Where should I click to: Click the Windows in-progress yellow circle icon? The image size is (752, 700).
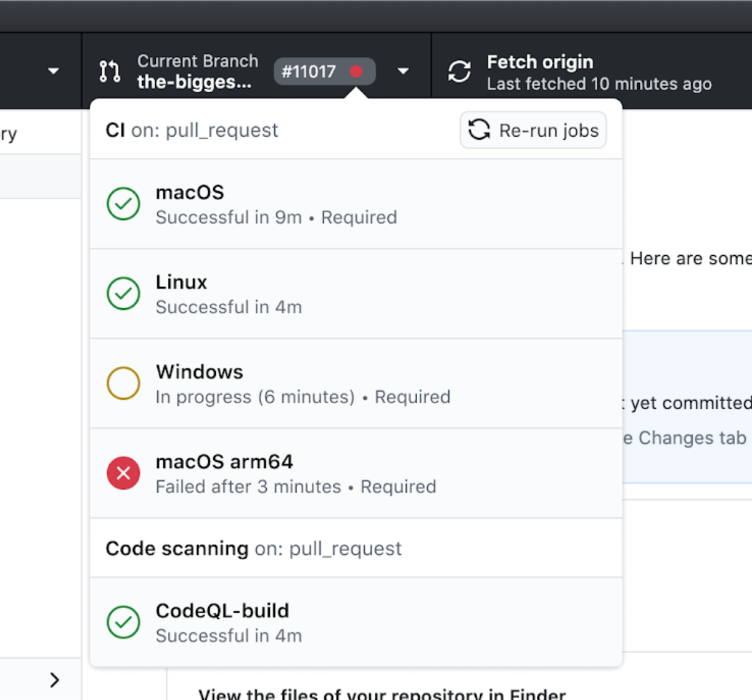tap(123, 383)
